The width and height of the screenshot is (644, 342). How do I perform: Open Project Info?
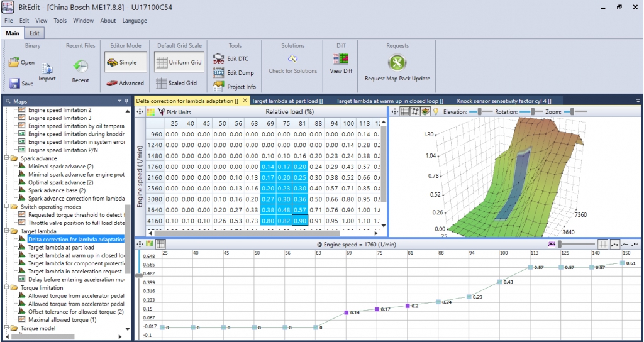point(235,87)
